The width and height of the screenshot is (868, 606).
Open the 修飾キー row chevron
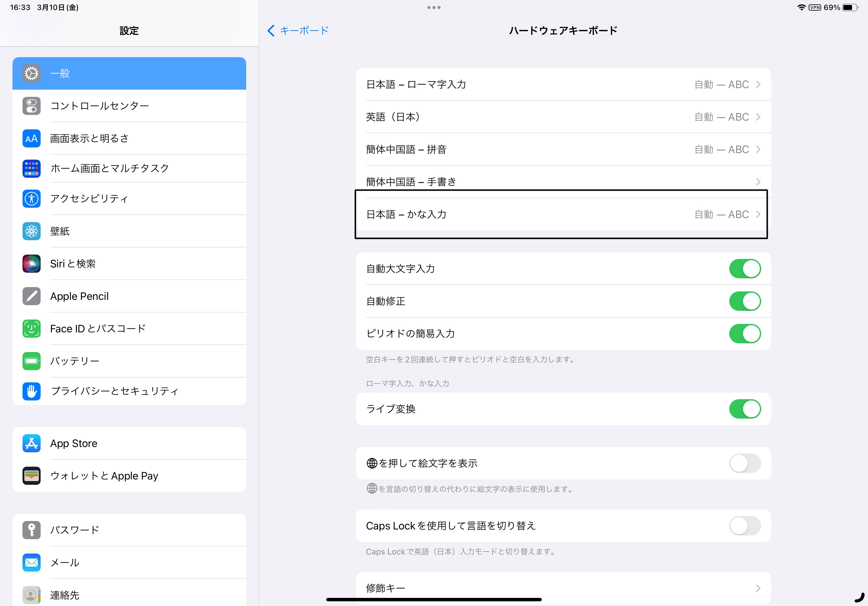[x=758, y=588]
